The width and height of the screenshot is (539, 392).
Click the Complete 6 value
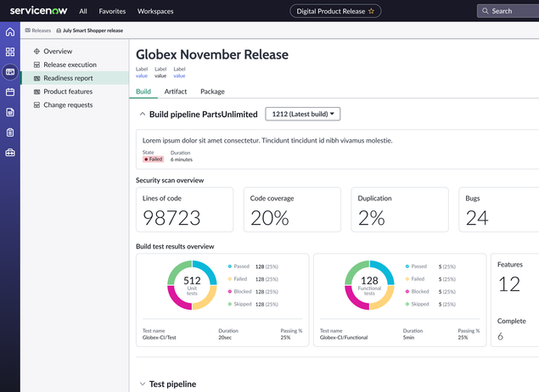coord(501,336)
